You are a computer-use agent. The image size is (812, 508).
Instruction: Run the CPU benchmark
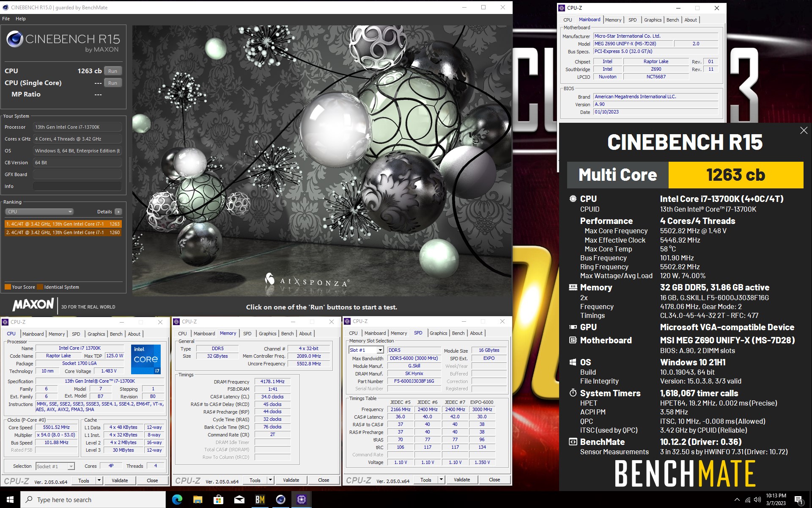112,71
